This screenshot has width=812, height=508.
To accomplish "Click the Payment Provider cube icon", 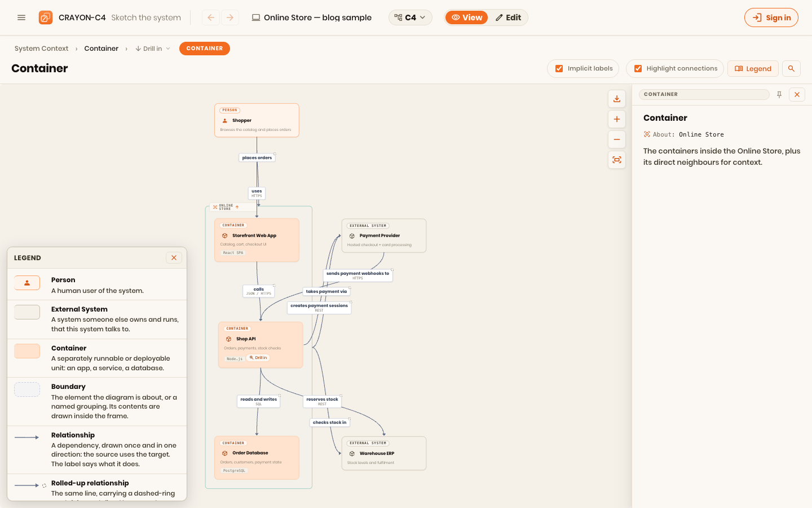I will 352,236.
